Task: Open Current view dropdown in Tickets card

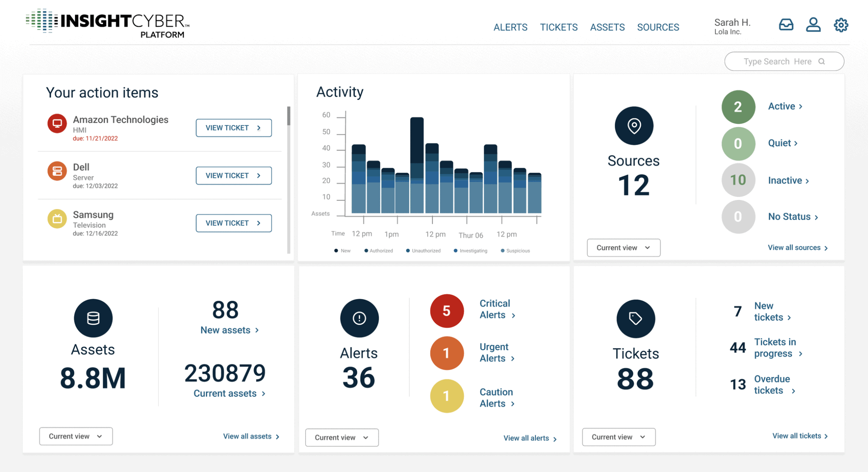Action: pos(618,437)
